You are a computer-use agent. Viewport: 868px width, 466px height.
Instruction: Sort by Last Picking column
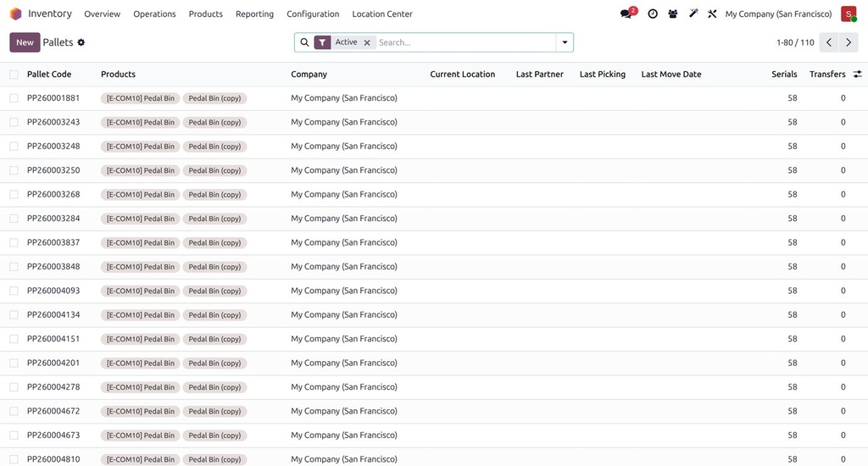point(603,75)
